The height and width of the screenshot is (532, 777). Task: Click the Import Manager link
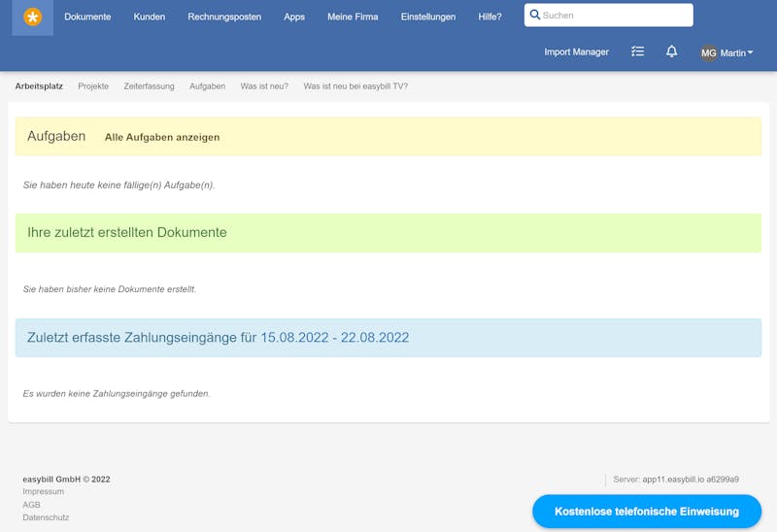point(576,52)
